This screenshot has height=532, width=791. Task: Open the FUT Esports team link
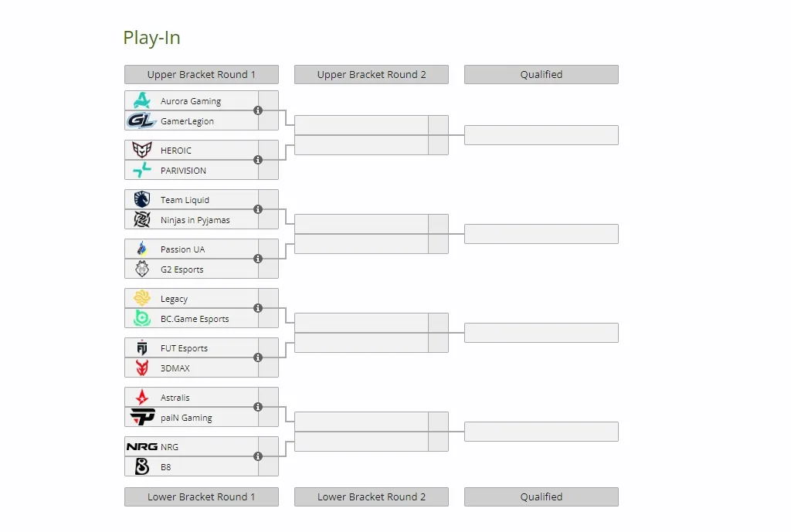click(184, 348)
